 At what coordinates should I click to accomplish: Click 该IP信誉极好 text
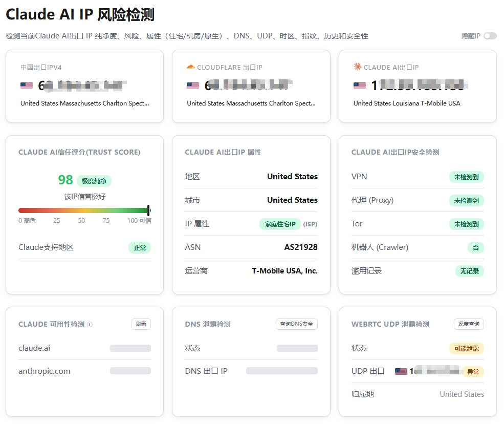point(85,197)
